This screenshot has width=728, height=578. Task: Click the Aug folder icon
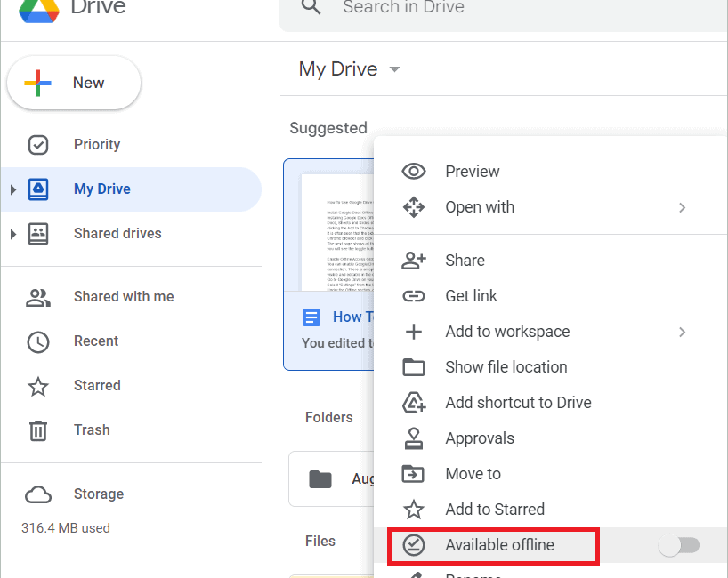(320, 478)
